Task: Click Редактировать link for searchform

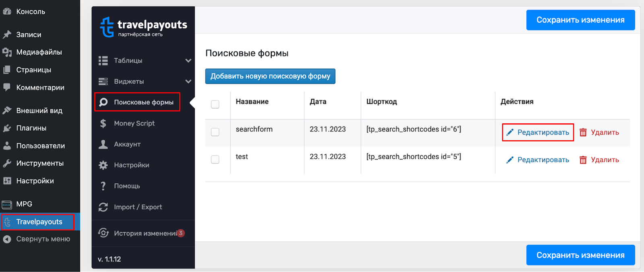Action: [543, 133]
